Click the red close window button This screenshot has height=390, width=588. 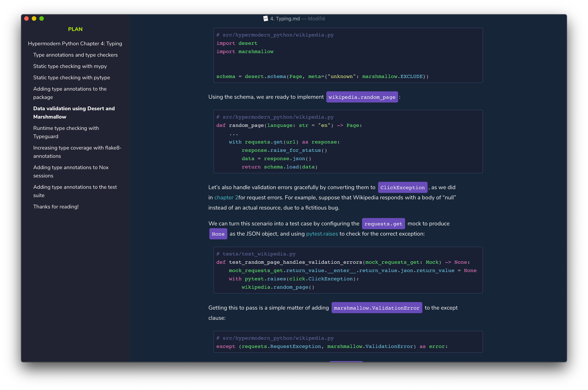click(x=27, y=19)
